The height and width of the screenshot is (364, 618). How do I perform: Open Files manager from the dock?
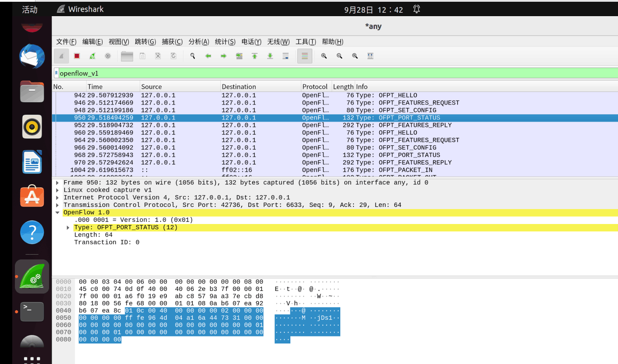pos(32,91)
